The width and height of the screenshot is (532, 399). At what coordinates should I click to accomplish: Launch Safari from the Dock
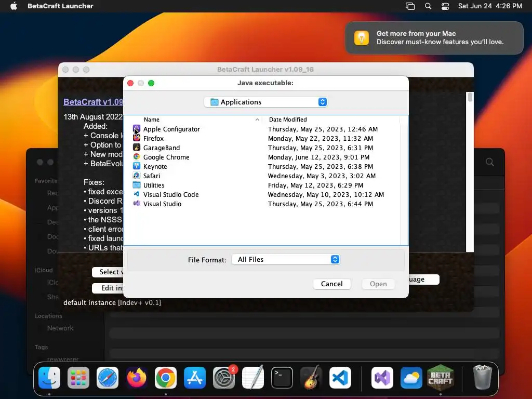108,378
